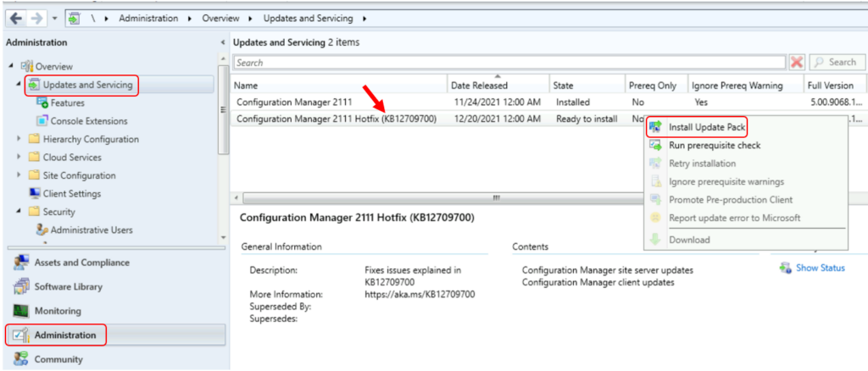Click the Monitoring workspace icon
This screenshot has height=371, width=868.
21,311
